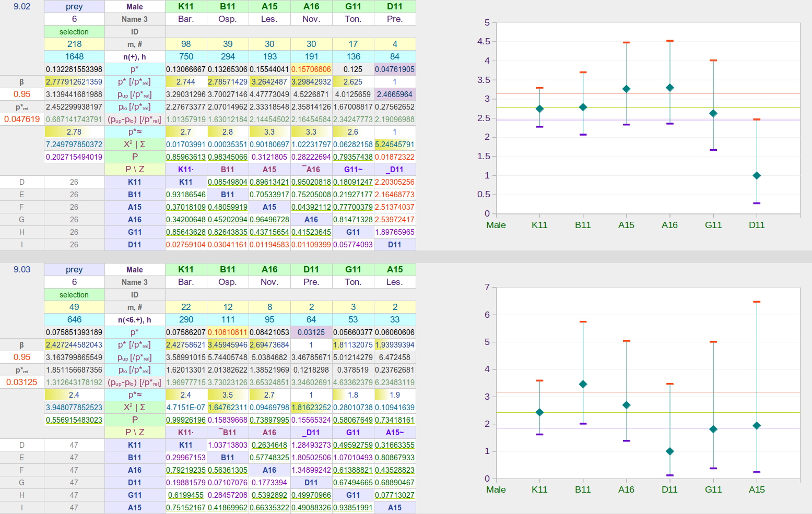
Task: Click the A15 diamond marker in the upper chart
Action: [x=626, y=89]
